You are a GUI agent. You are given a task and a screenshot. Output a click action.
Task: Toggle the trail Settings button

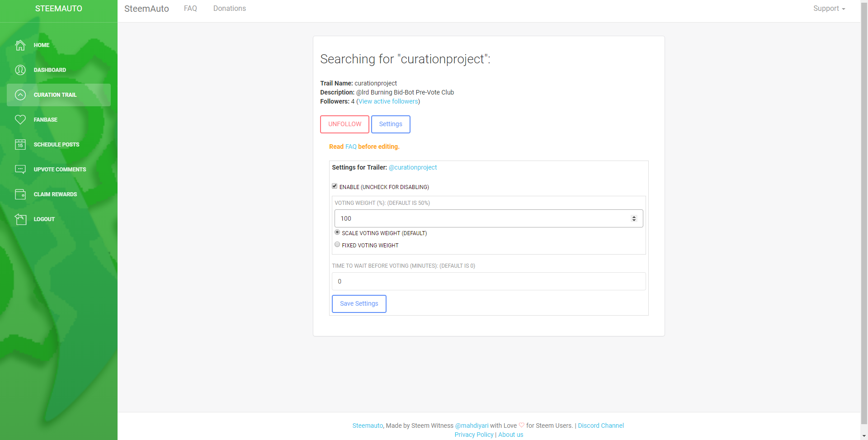(391, 124)
